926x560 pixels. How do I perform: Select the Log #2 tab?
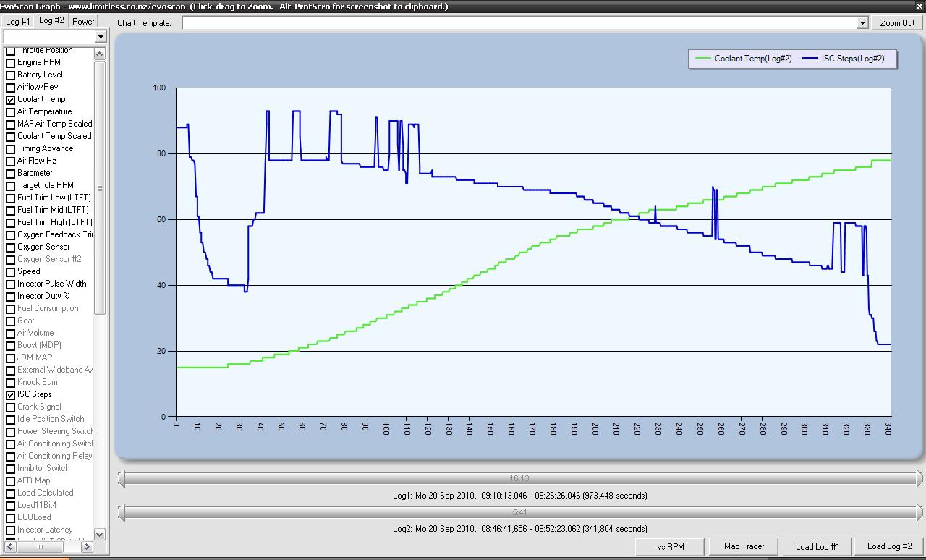51,21
